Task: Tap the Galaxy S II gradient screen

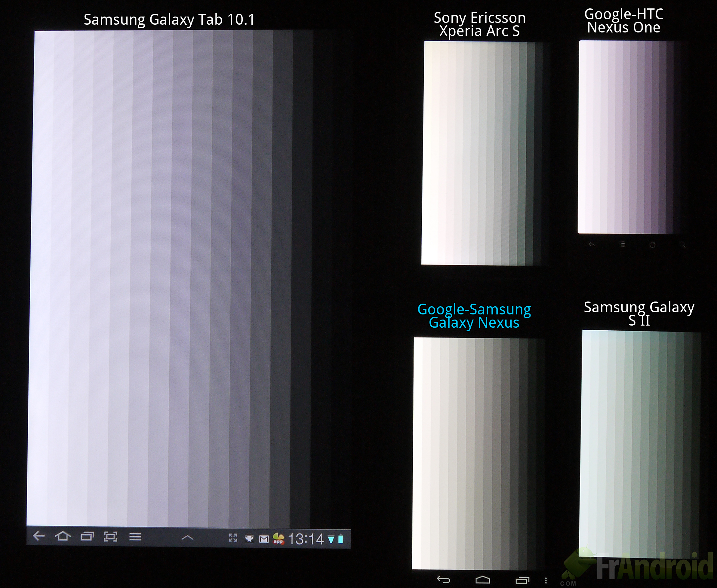Action: [x=640, y=444]
